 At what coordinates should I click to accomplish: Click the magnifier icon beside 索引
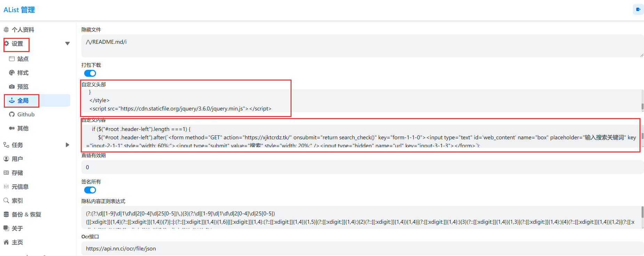[6, 200]
